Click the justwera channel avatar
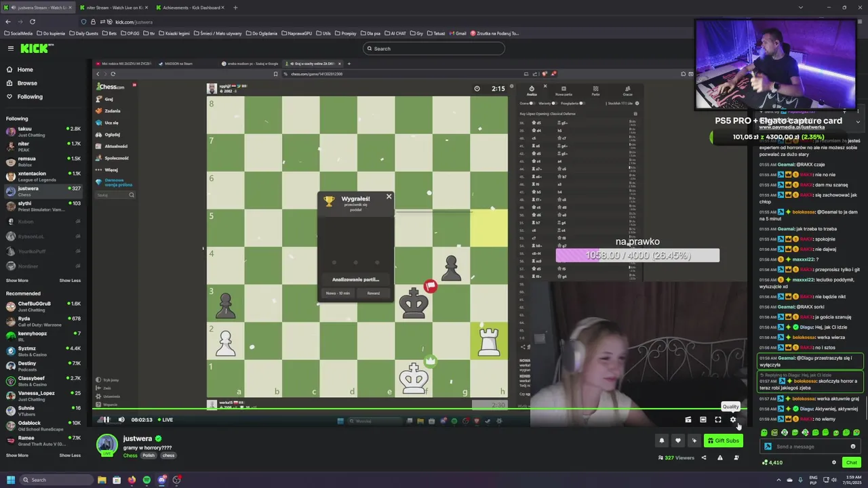Screen dimensions: 868x488 tap(106, 445)
